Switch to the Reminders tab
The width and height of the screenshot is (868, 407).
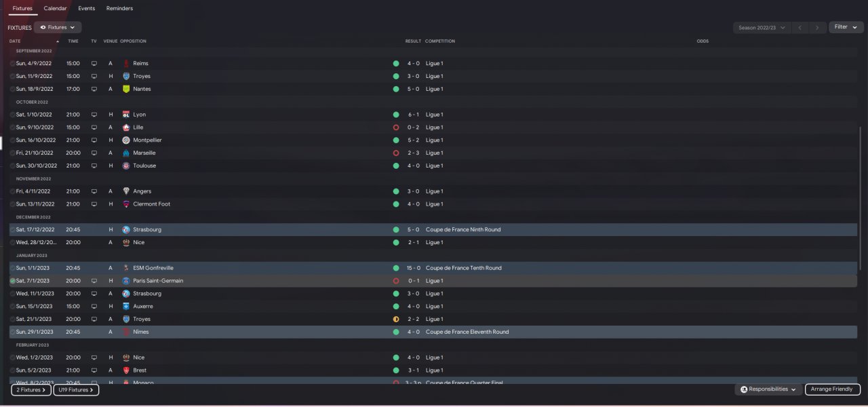pyautogui.click(x=119, y=8)
